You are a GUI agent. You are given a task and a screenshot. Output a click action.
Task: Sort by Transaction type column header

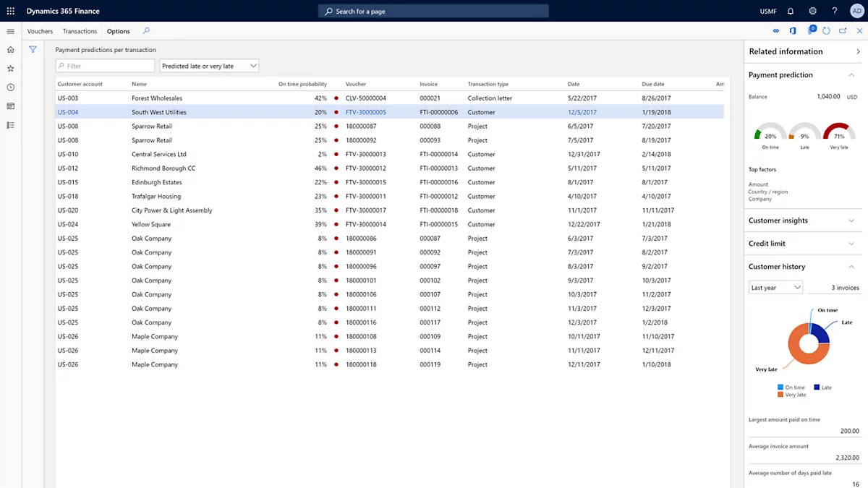(488, 85)
